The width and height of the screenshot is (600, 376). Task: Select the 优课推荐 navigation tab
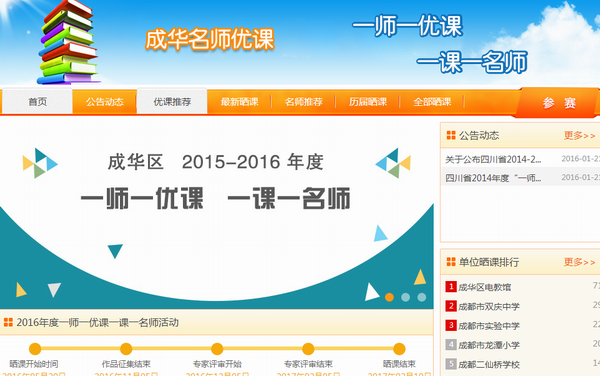tap(172, 102)
